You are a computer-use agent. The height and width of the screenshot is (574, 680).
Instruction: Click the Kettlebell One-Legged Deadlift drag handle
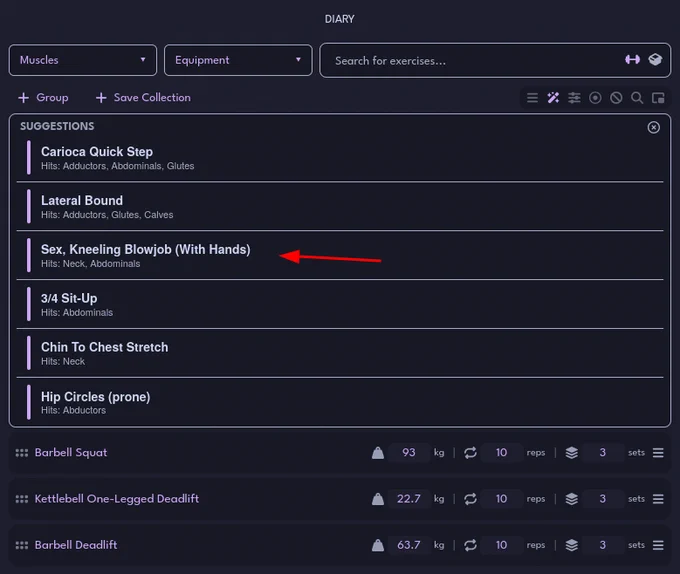coord(22,499)
